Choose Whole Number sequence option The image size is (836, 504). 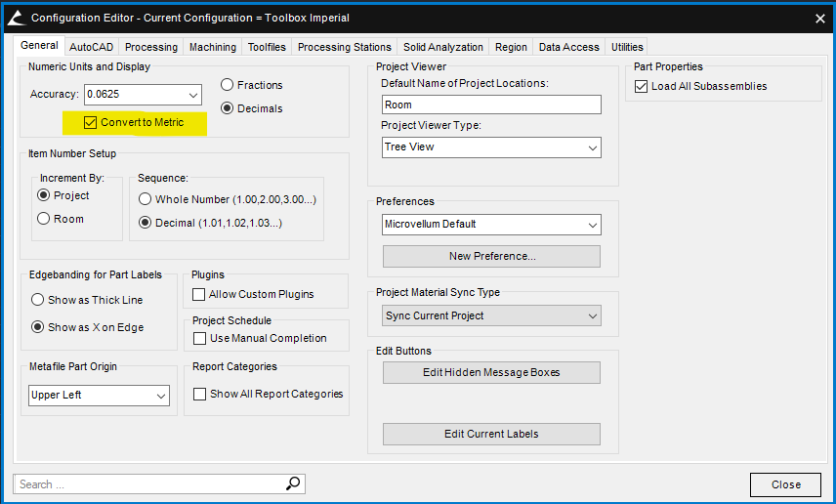146,199
